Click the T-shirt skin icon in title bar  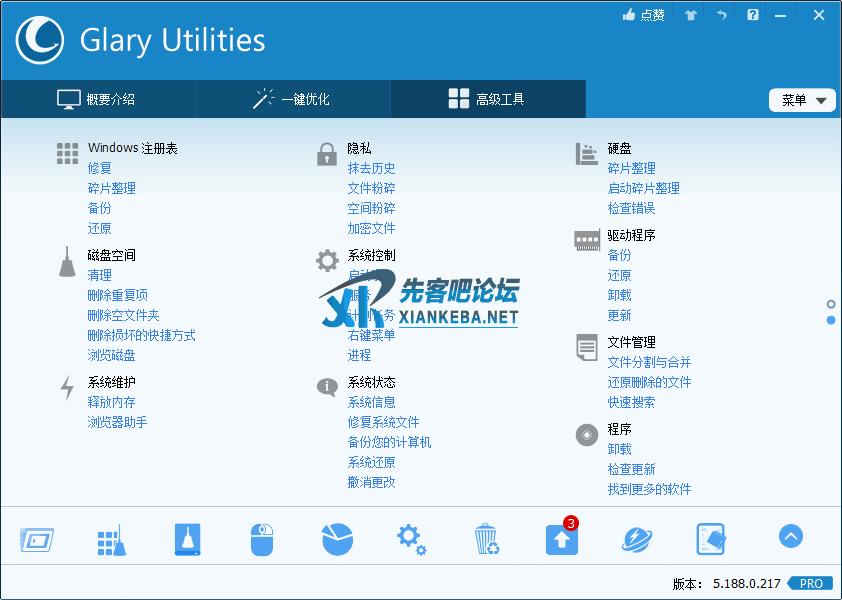[690, 15]
